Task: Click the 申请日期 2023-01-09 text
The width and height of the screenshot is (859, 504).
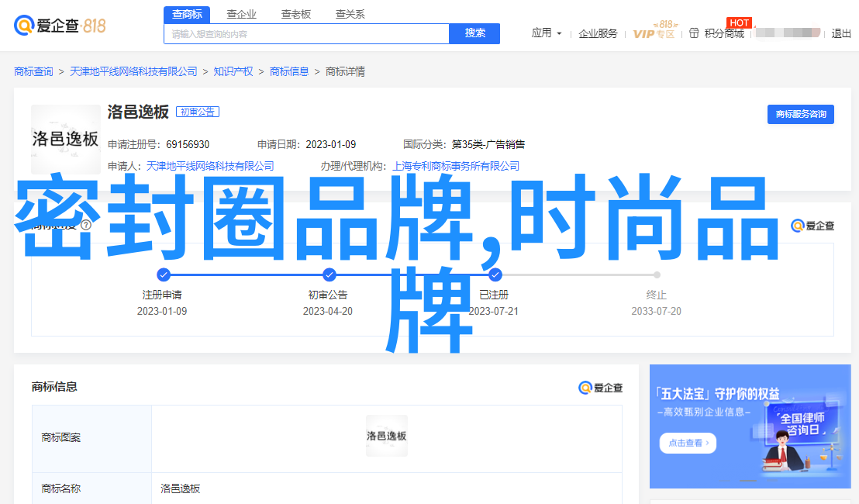Action: (307, 145)
